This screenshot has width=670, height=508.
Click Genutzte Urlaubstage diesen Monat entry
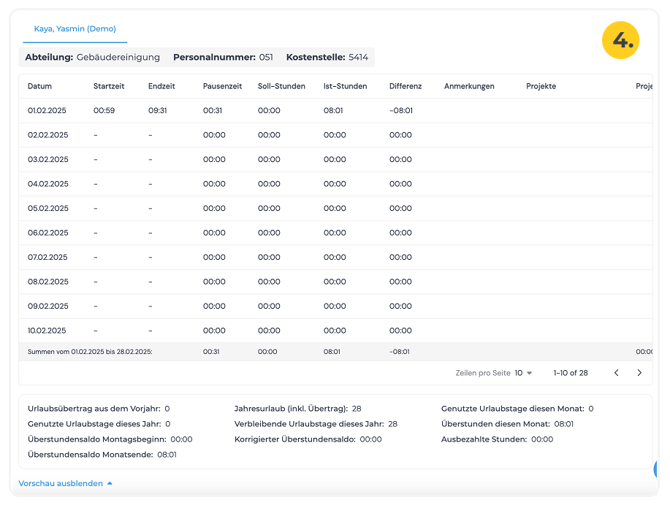(x=517, y=409)
